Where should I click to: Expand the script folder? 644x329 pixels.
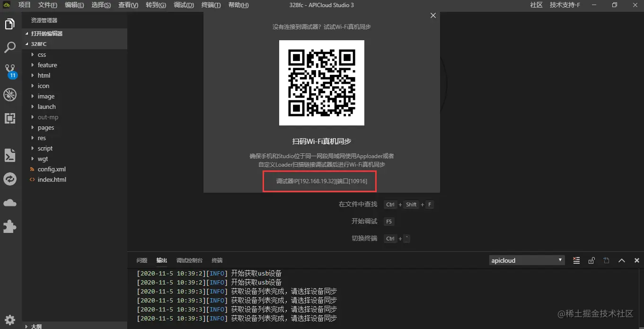tap(74, 148)
